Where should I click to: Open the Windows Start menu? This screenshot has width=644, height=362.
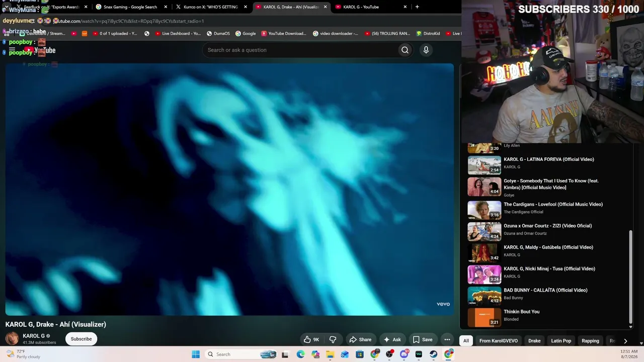(196, 354)
